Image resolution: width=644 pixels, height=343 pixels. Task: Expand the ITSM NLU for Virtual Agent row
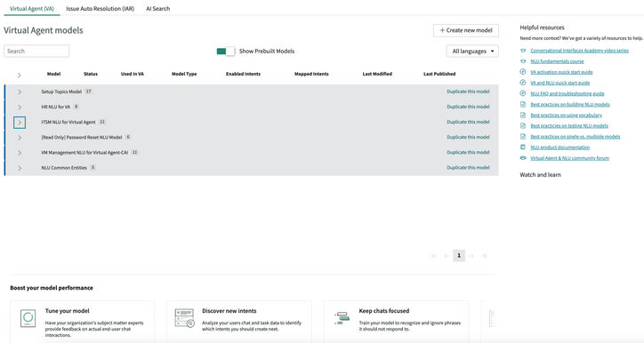click(x=20, y=123)
